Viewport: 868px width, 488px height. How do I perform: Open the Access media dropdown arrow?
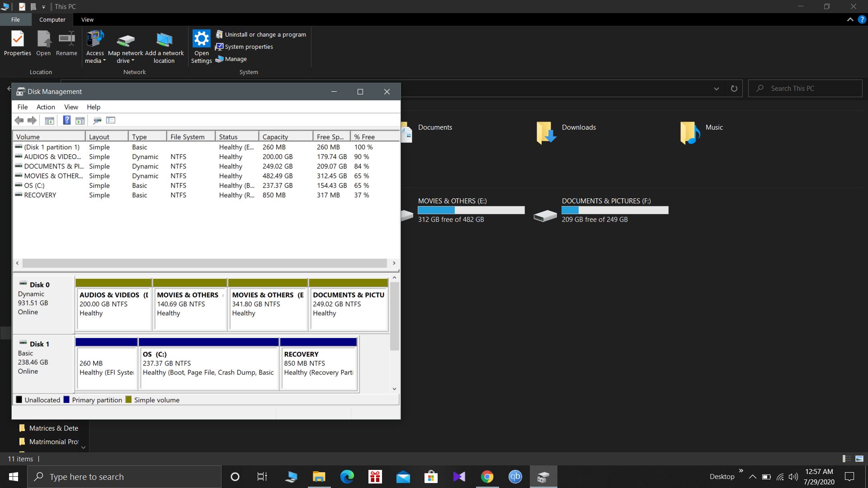[104, 60]
